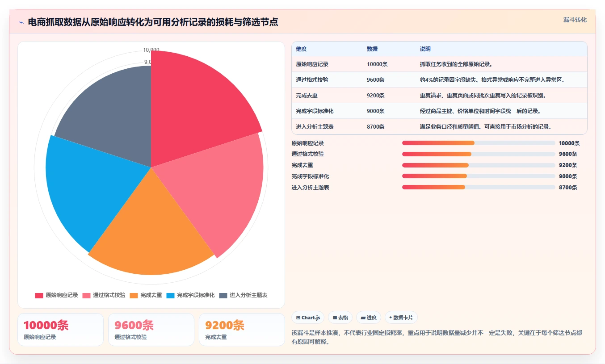Toggle the 进入分析主题表 legend color swatch
605x364 pixels.
click(223, 295)
